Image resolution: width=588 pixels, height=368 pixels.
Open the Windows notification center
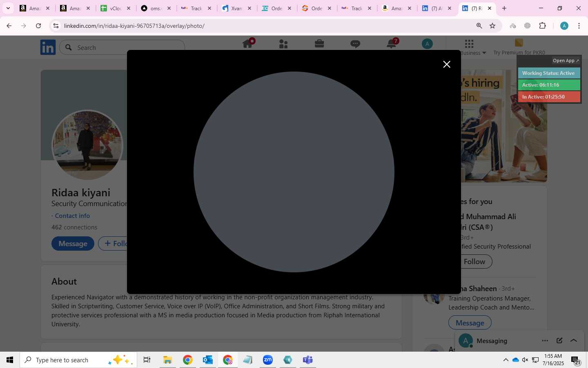coord(575,360)
